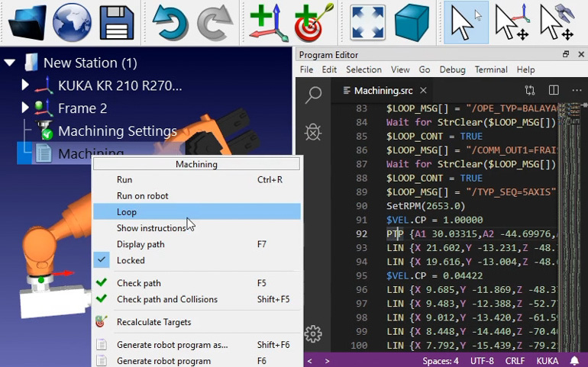Close the Machining.src tab

coord(423,90)
